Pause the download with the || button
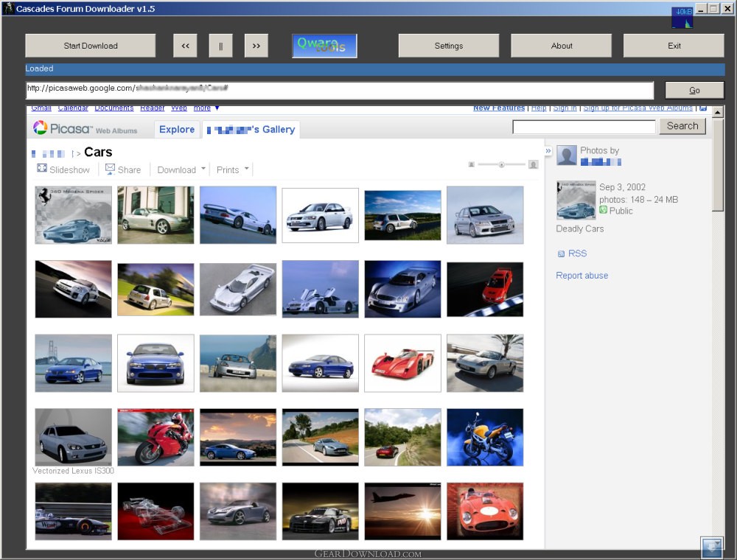This screenshot has height=560, width=737. (x=220, y=46)
